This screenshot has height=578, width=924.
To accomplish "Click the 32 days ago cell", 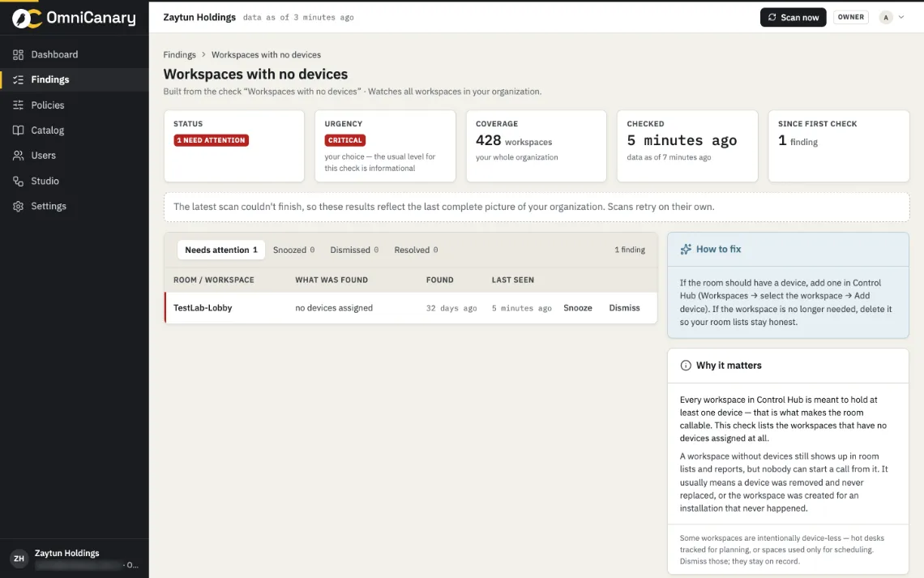I will click(451, 308).
